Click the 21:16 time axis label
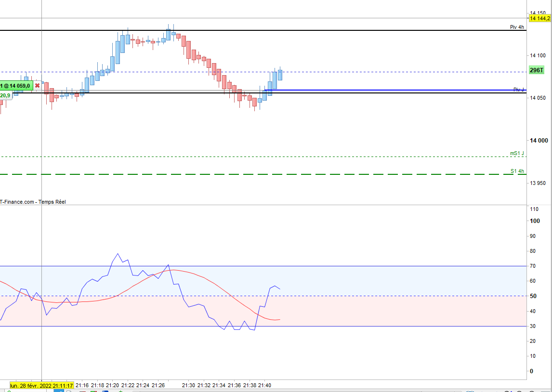This screenshot has width=552, height=392. coord(82,385)
